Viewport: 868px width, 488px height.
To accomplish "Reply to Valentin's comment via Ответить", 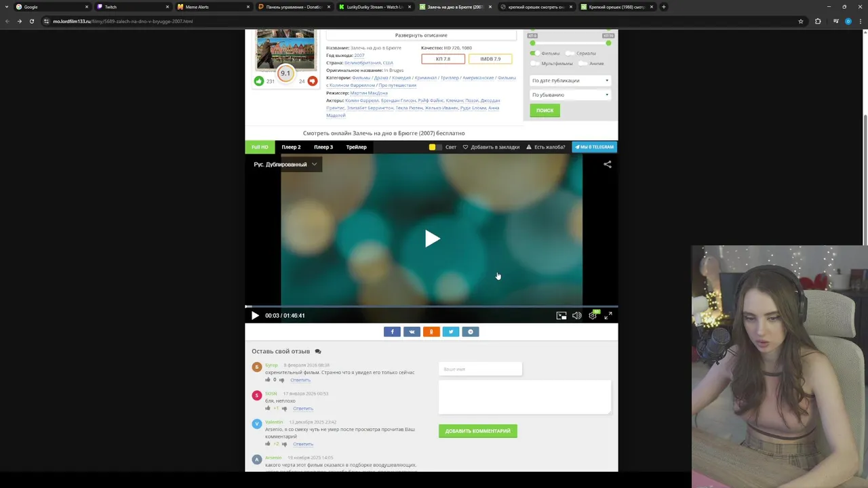I will coord(303,444).
